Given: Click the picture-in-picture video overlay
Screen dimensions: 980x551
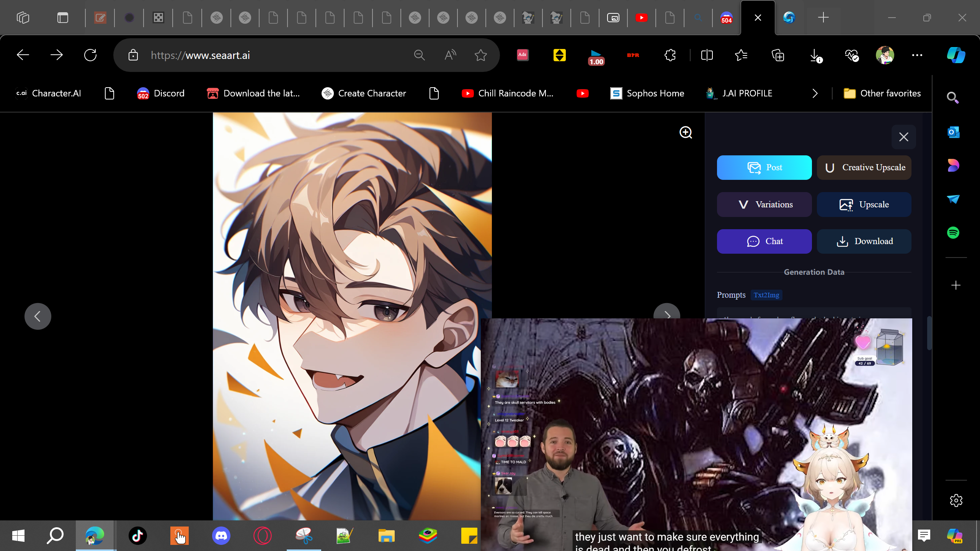Looking at the screenshot, I should (696, 435).
